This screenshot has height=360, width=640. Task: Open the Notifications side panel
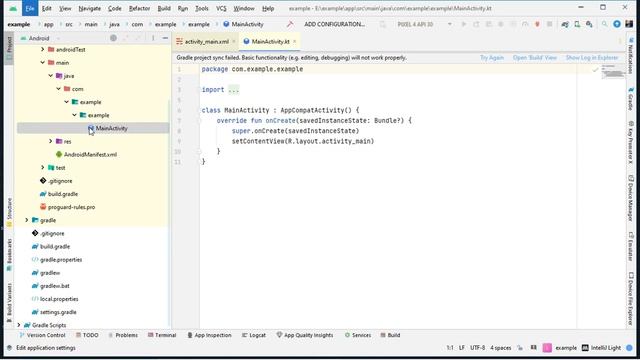[631, 56]
